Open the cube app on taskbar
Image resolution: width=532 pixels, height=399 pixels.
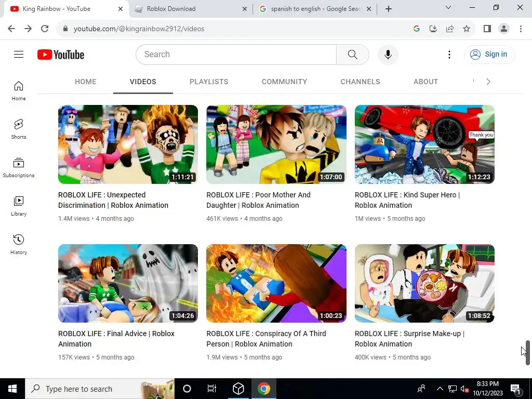(238, 389)
